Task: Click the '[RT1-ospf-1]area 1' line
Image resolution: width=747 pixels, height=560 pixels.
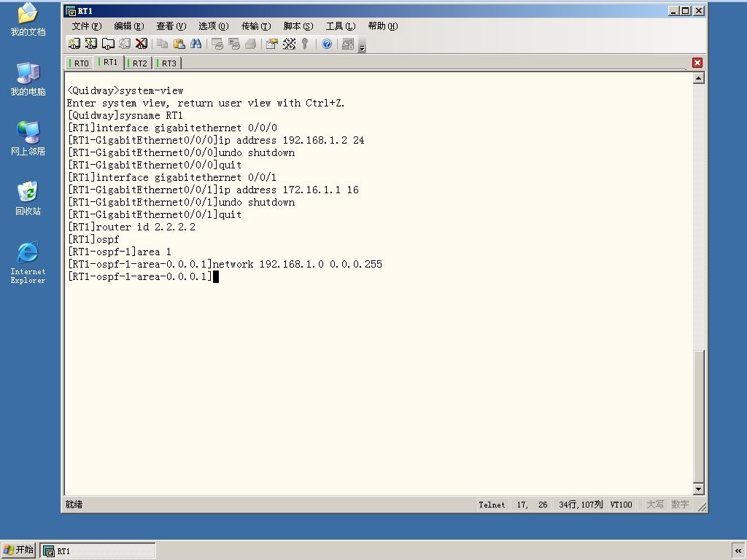Action: point(120,252)
